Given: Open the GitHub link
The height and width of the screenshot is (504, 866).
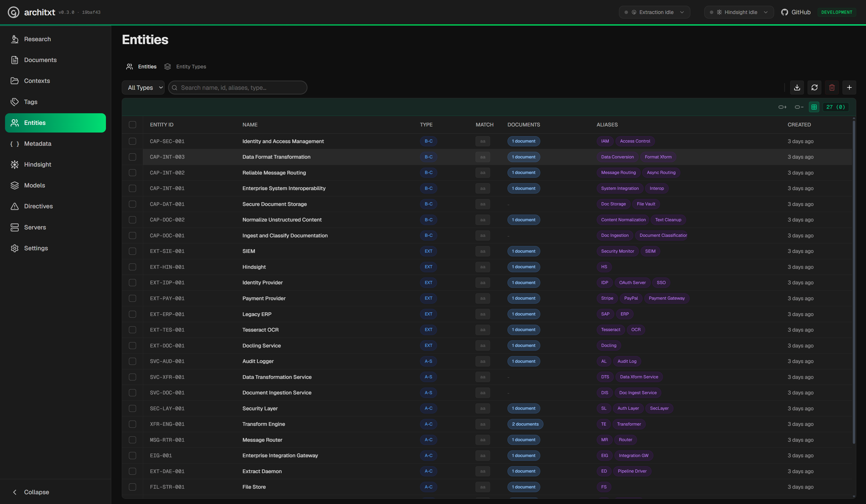Looking at the screenshot, I should (x=795, y=12).
